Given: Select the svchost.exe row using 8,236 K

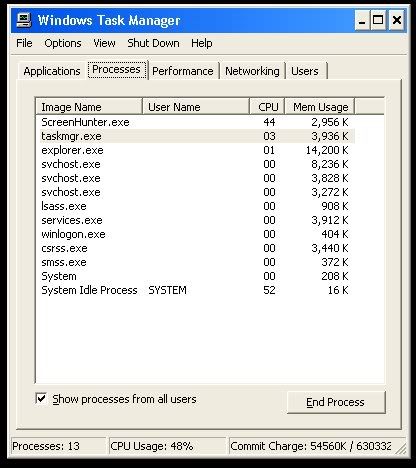Looking at the screenshot, I should (197, 164).
